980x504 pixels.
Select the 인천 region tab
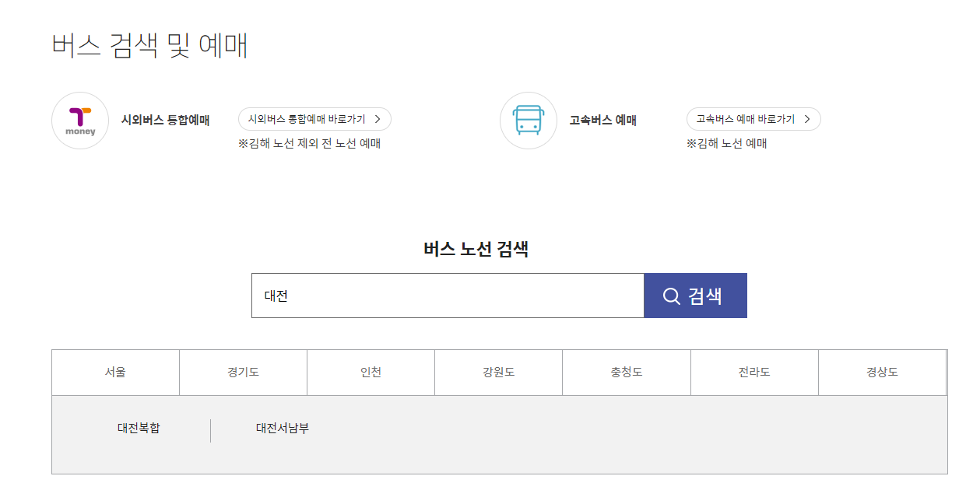(371, 373)
